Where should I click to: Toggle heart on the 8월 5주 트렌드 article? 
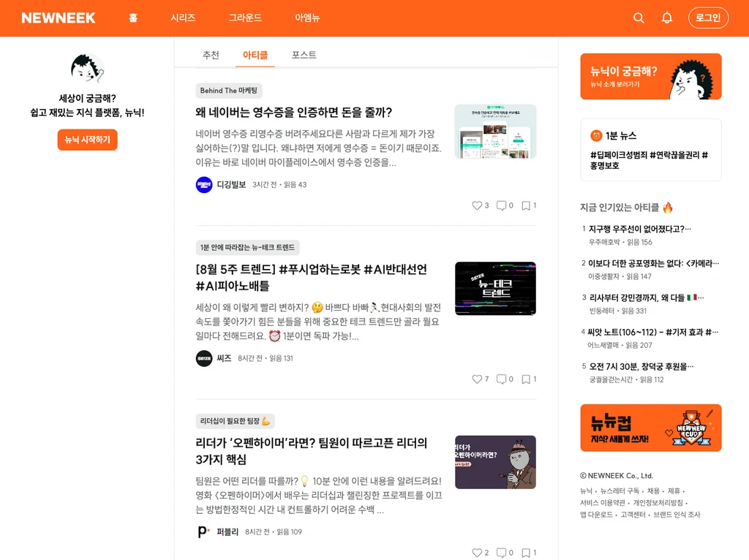click(x=477, y=379)
